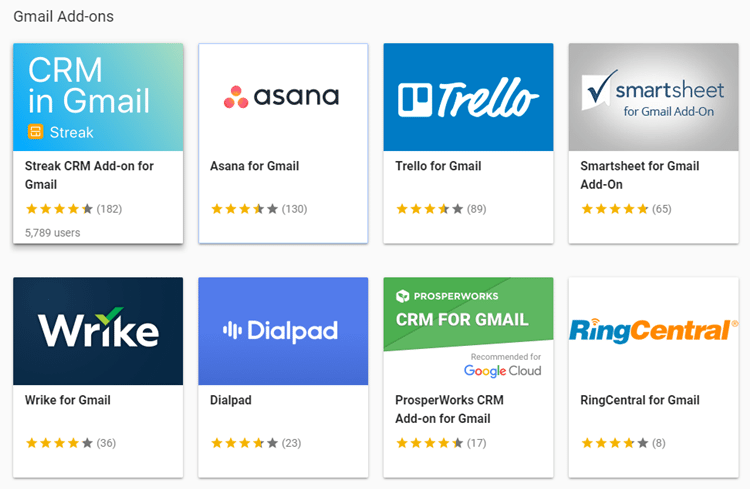Select the Trello logo tile
The width and height of the screenshot is (750, 489).
point(468,97)
